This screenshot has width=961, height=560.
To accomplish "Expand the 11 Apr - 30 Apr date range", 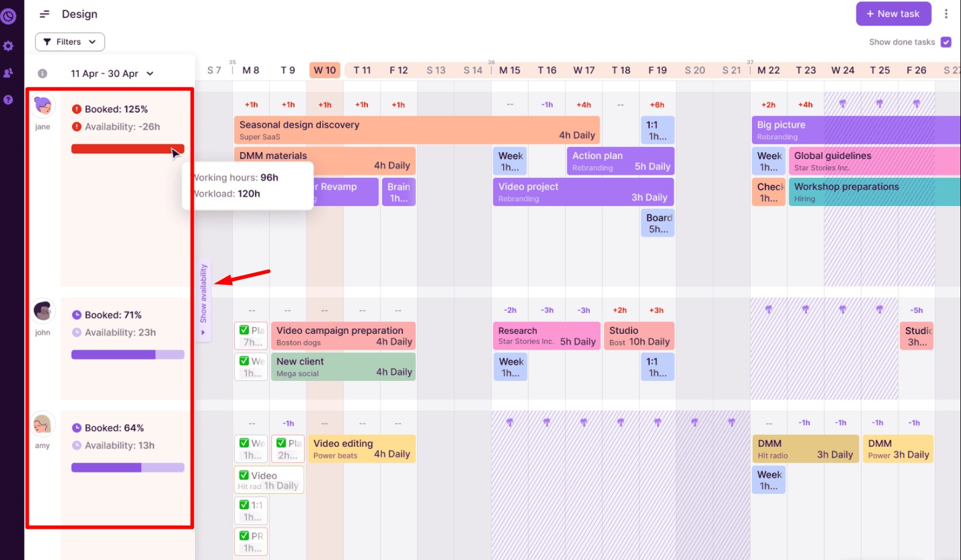I will [111, 73].
